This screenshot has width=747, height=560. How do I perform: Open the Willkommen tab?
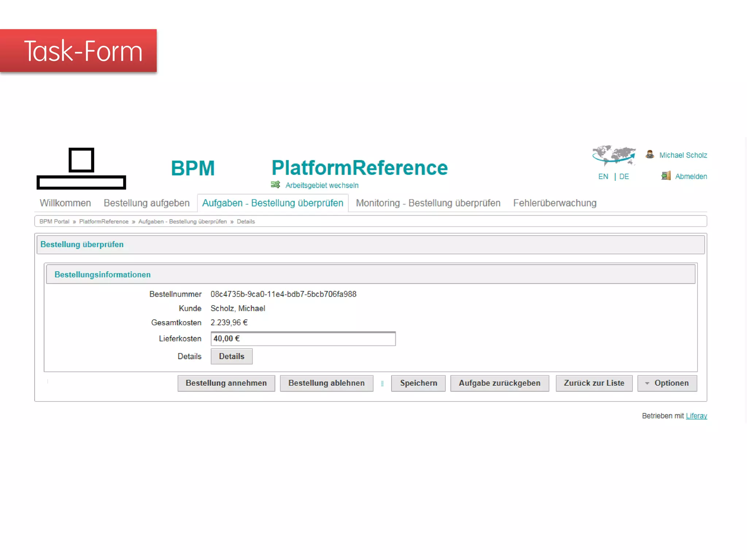[x=65, y=203]
